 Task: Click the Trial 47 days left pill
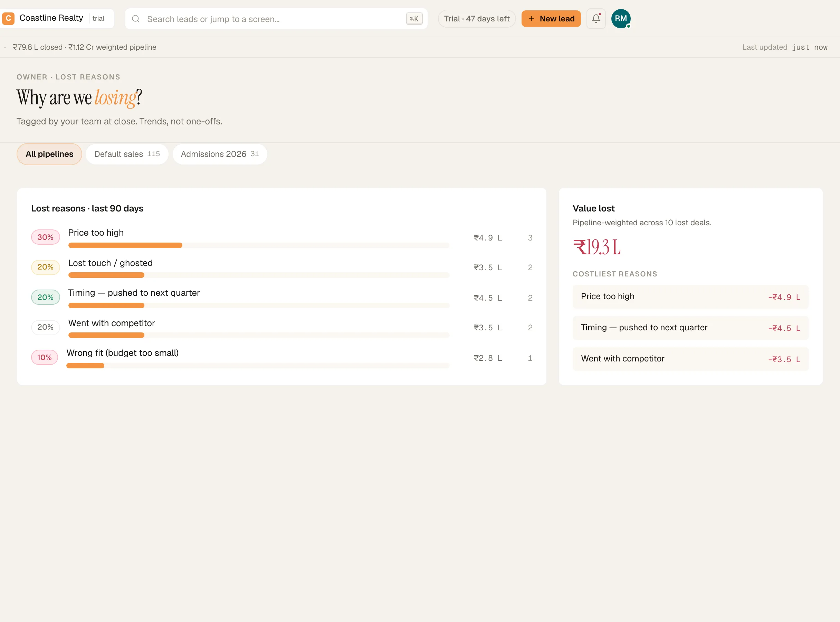tap(476, 18)
